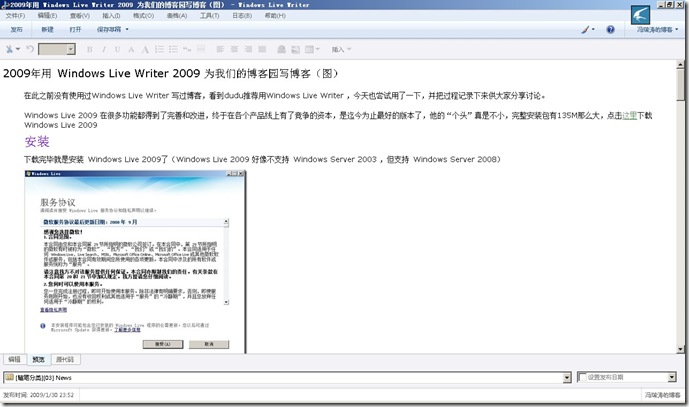Open the insert table icon dropdown

pyautogui.click(x=312, y=49)
